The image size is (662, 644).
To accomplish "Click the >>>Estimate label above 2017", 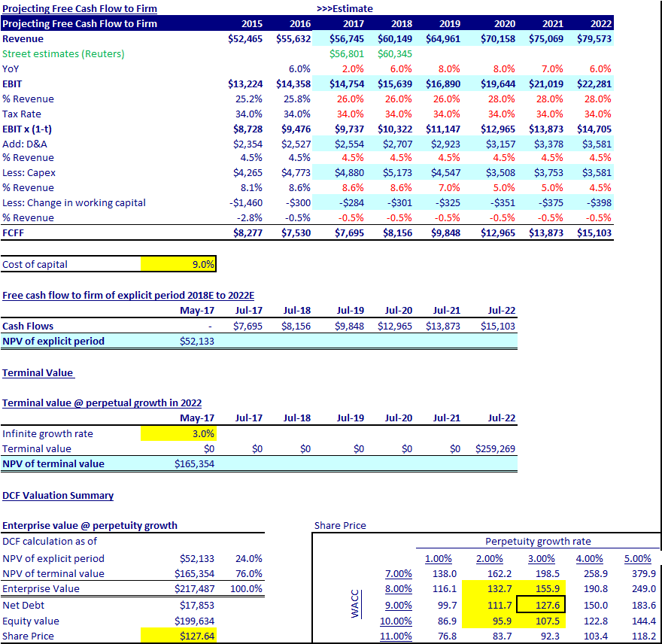I will [x=345, y=8].
